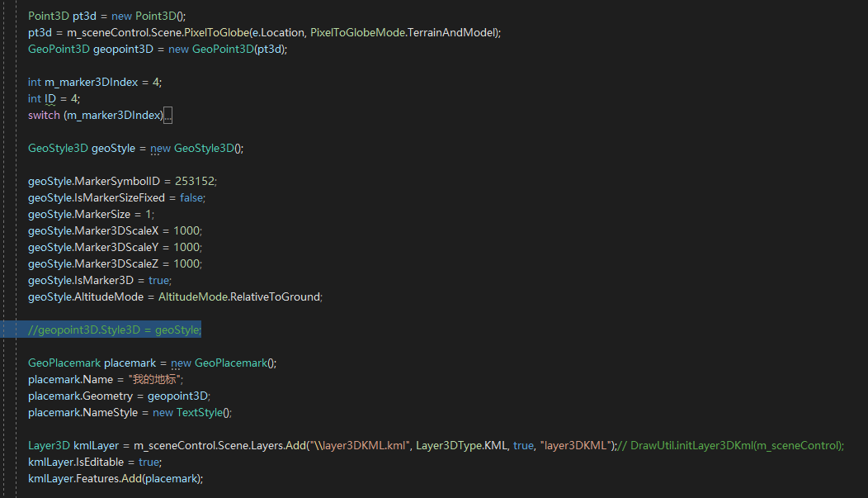Screen dimensions: 868x498
Task: Click the GeoPlacemark type at declaration start
Action: (x=64, y=363)
